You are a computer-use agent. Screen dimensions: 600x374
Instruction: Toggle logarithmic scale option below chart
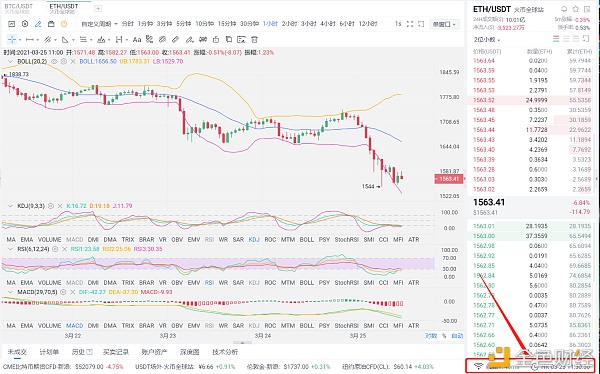click(431, 336)
